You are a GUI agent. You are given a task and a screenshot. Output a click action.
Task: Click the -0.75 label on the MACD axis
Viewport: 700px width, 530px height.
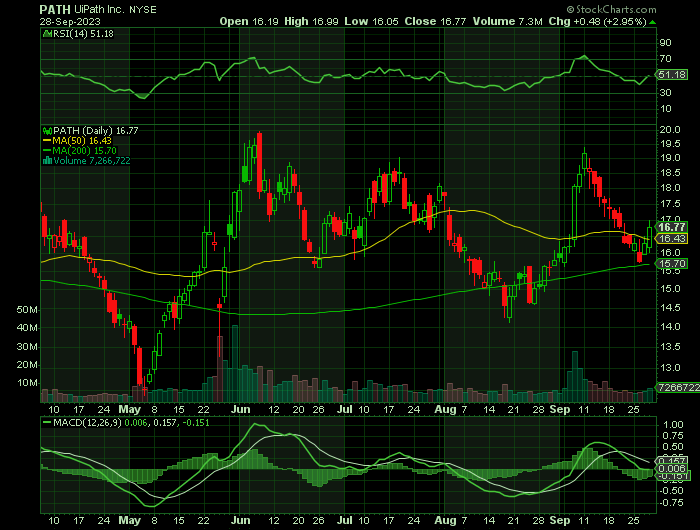pyautogui.click(x=671, y=503)
